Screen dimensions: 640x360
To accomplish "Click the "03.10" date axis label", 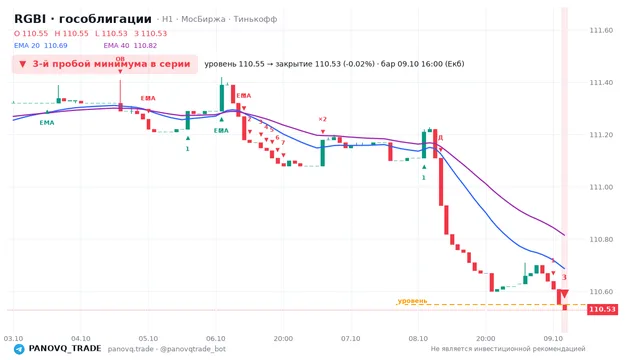I will (13, 338).
